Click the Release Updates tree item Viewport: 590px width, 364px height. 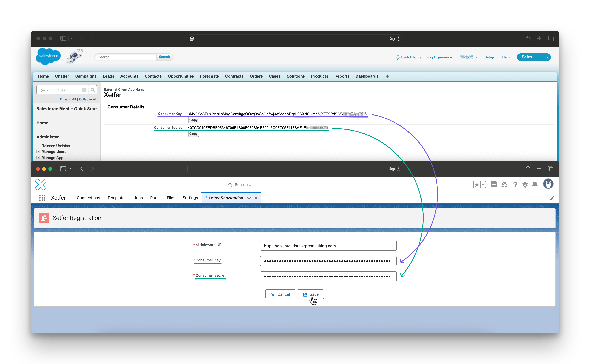(56, 146)
